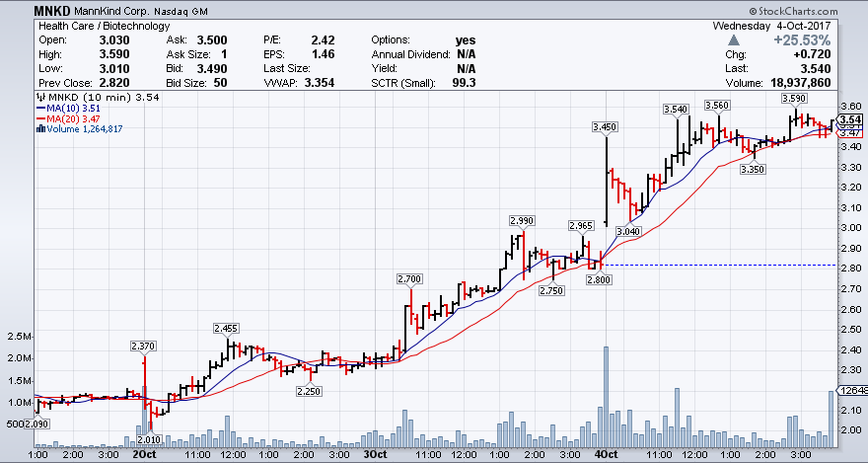The width and height of the screenshot is (868, 463).
Task: Click the 2.010 low price callout
Action: (148, 439)
